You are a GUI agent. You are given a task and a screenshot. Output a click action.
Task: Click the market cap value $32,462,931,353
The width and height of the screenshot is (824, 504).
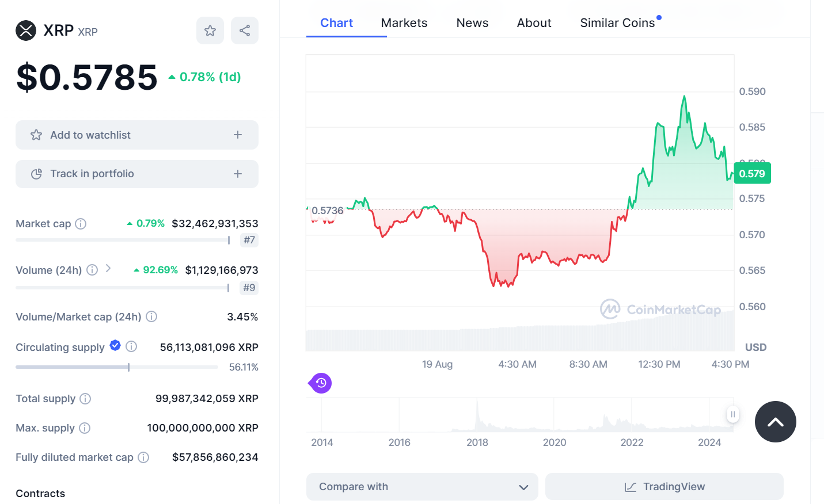pyautogui.click(x=215, y=223)
